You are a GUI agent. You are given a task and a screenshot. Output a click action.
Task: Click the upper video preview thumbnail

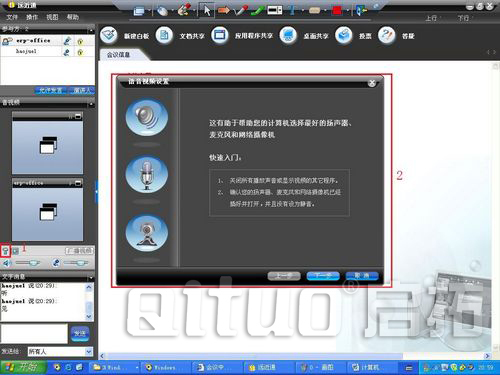click(x=48, y=147)
